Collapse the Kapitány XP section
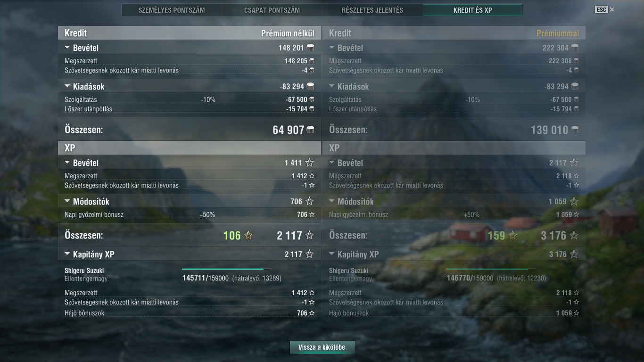This screenshot has width=644, height=362. coord(67,254)
